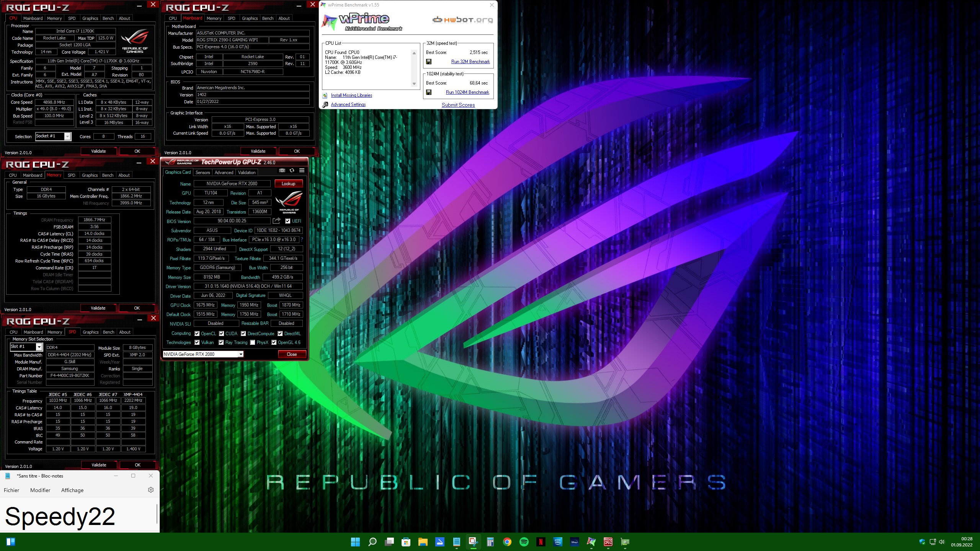This screenshot has height=551, width=980.
Task: Open the Modifier menu in Notepad
Action: 40,490
